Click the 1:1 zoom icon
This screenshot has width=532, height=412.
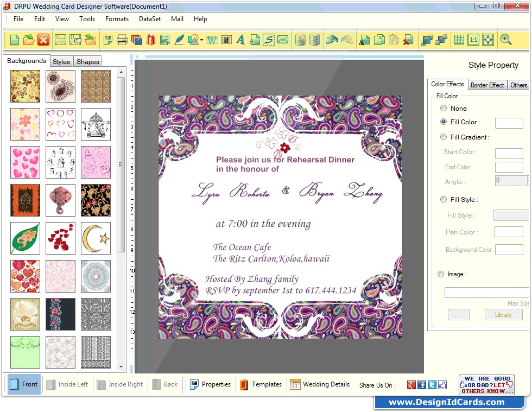472,40
